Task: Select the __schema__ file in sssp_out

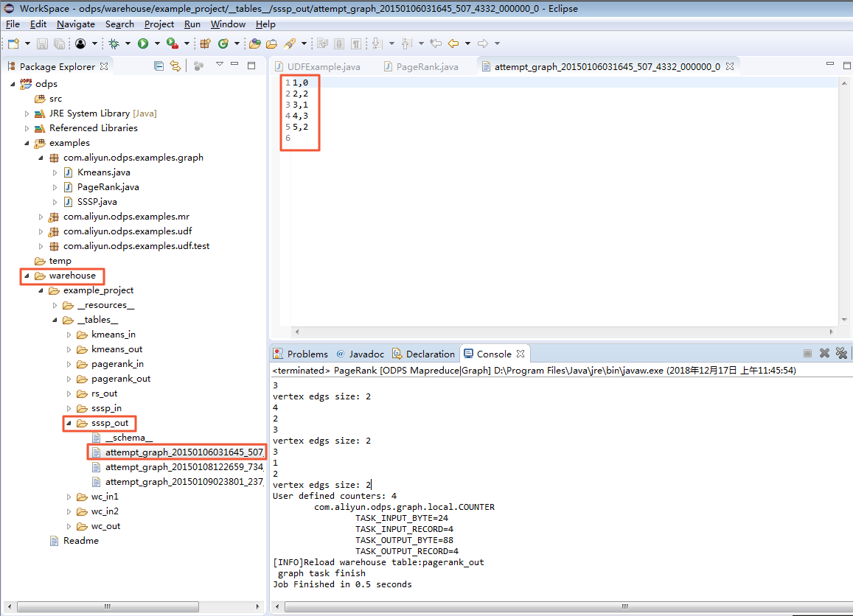Action: (128, 438)
